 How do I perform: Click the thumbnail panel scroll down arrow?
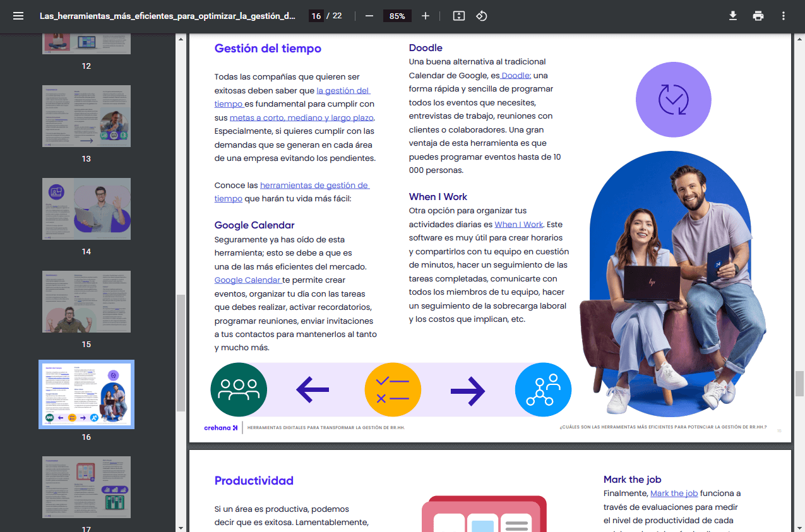(181, 527)
